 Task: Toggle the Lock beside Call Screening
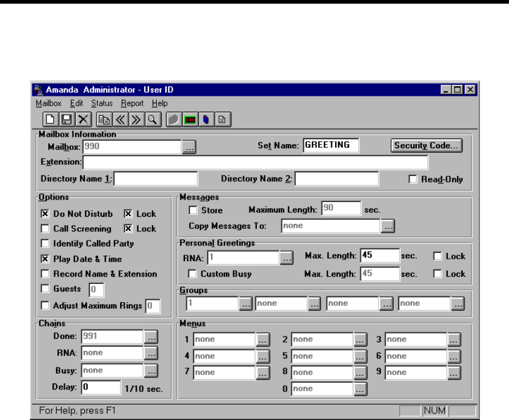(x=128, y=228)
